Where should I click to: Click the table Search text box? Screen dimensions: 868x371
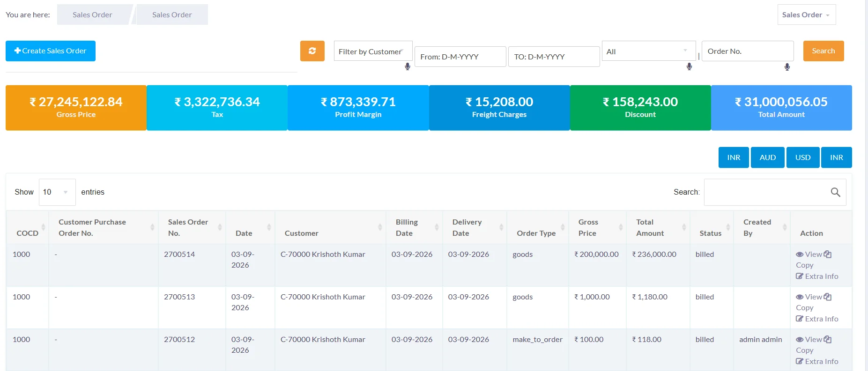click(x=775, y=192)
